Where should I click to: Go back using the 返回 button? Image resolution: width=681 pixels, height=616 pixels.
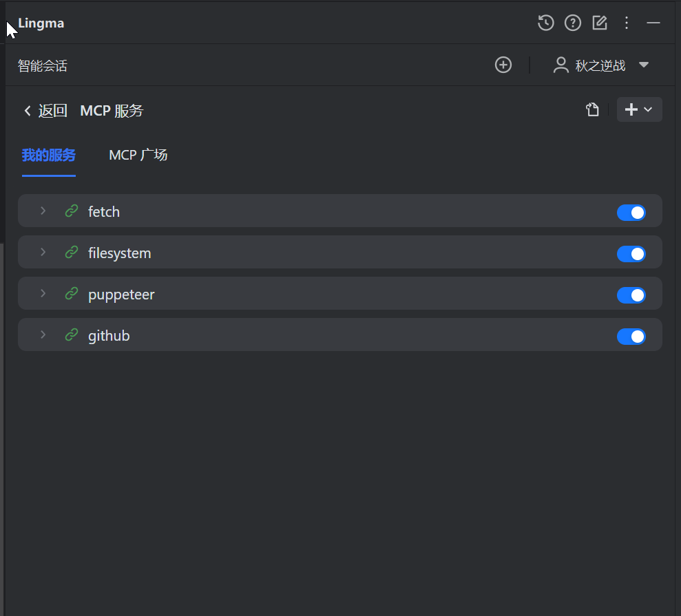[x=45, y=111]
